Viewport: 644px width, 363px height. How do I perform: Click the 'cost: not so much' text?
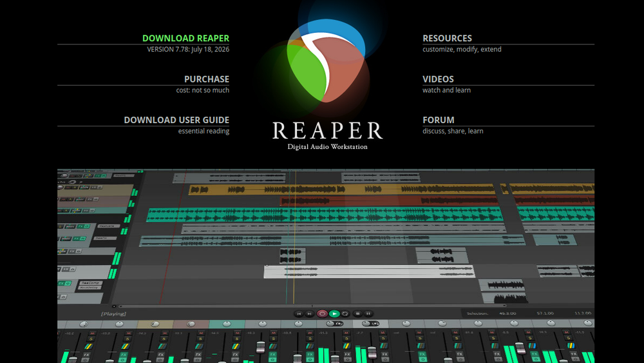pos(202,90)
